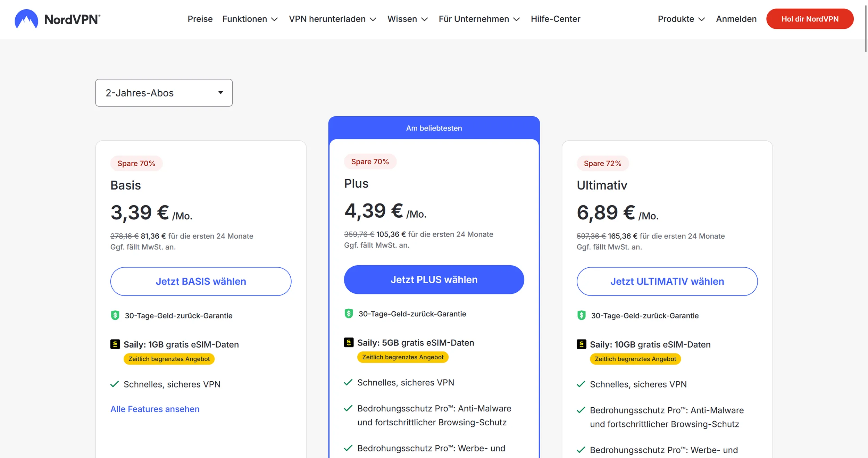Click Anmelden to log in

(x=736, y=19)
